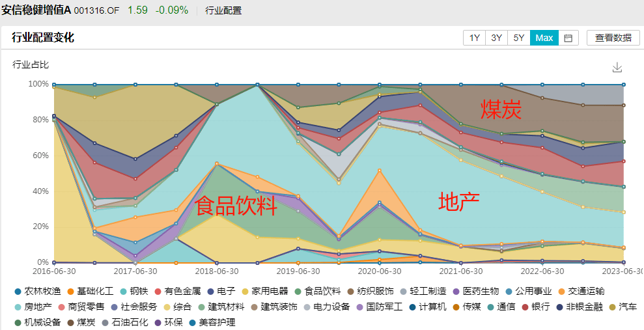Viewport: 644px width, 330px height.
Task: Click the 钢铁 legend color dot
Action: tap(124, 290)
